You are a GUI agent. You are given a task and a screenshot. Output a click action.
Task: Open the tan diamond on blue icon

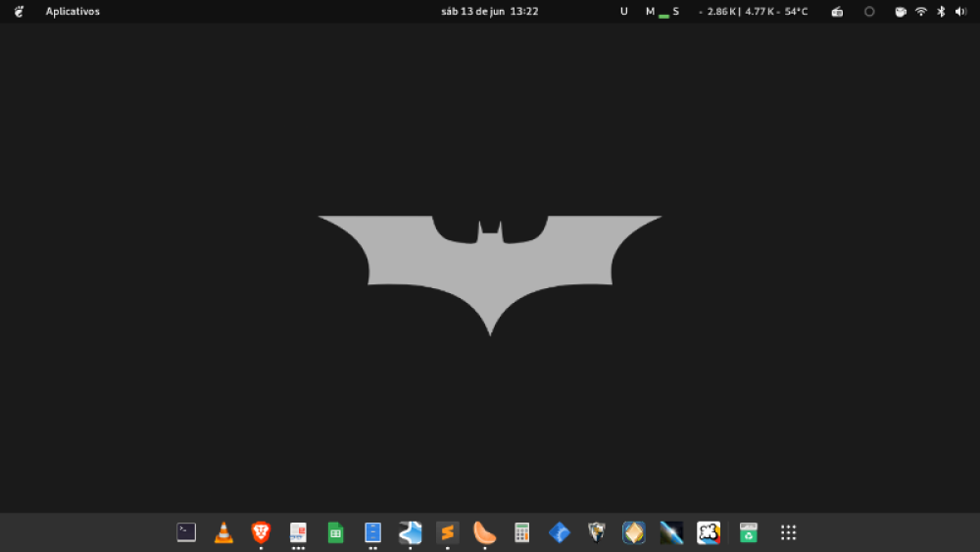tap(634, 532)
